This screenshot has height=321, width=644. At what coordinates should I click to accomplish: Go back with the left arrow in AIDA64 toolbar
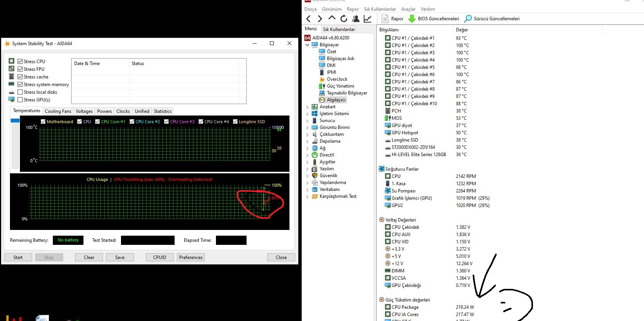coord(309,19)
